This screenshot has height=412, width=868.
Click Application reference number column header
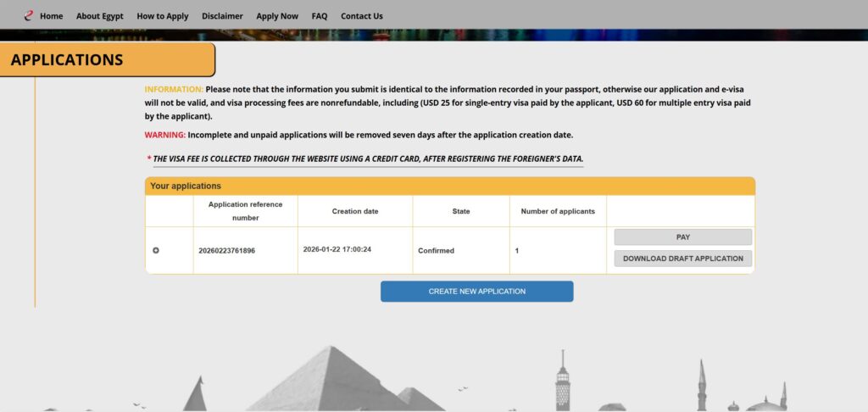(245, 211)
